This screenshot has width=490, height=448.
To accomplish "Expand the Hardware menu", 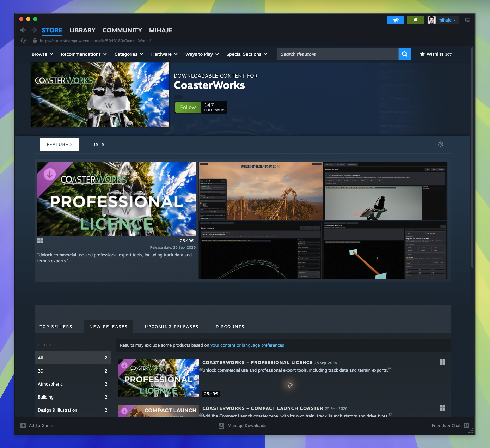I will click(164, 54).
